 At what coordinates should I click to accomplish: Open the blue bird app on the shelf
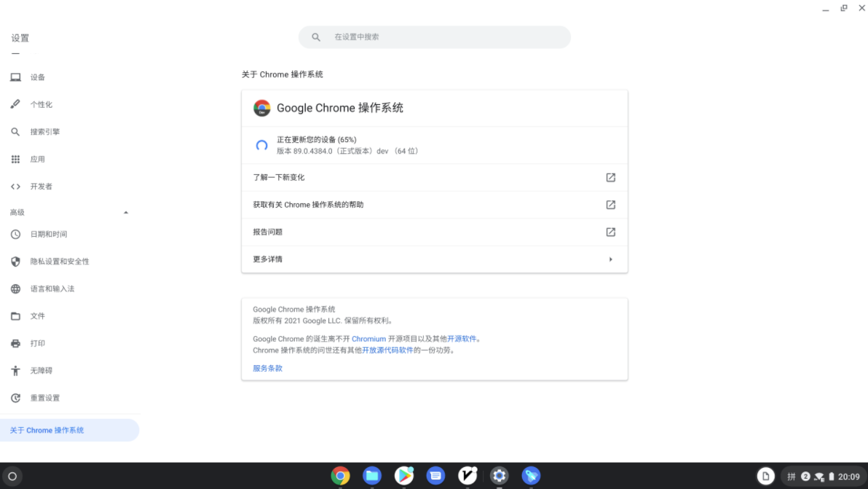tap(531, 476)
